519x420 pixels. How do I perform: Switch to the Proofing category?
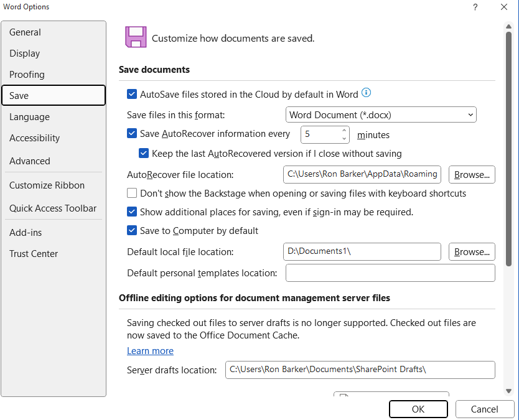tap(27, 75)
